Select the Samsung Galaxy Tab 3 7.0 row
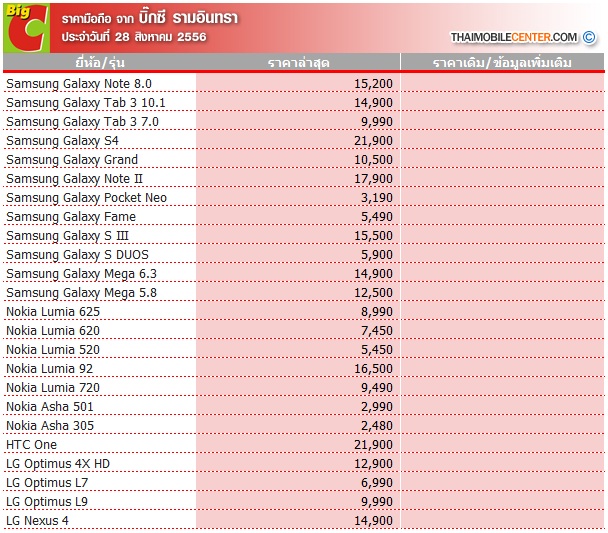Image resolution: width=608 pixels, height=533 pixels. (304, 121)
